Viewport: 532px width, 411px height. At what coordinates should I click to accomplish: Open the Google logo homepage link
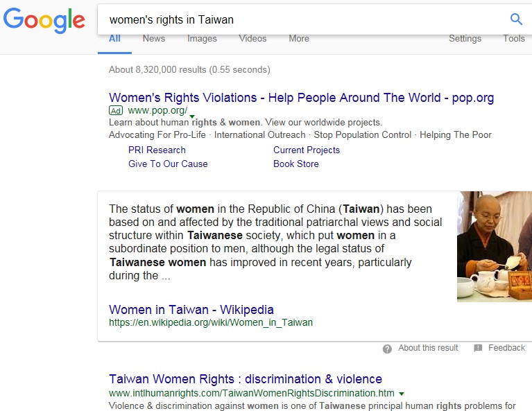pos(44,20)
